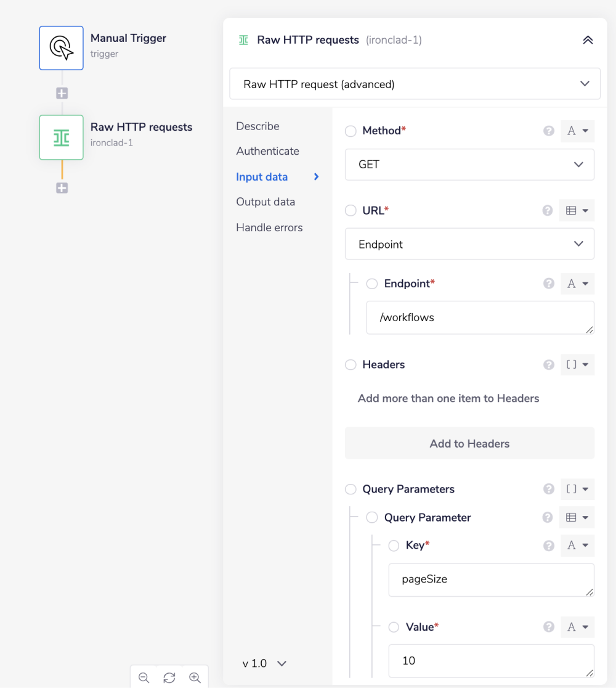Open the GET method dropdown
The height and width of the screenshot is (688, 616).
point(469,165)
